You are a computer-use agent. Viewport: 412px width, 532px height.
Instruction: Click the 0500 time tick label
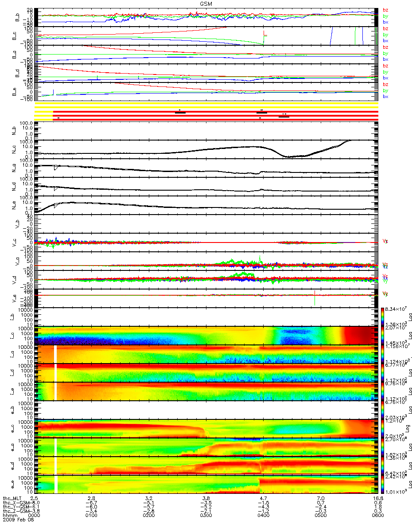tap(320, 516)
